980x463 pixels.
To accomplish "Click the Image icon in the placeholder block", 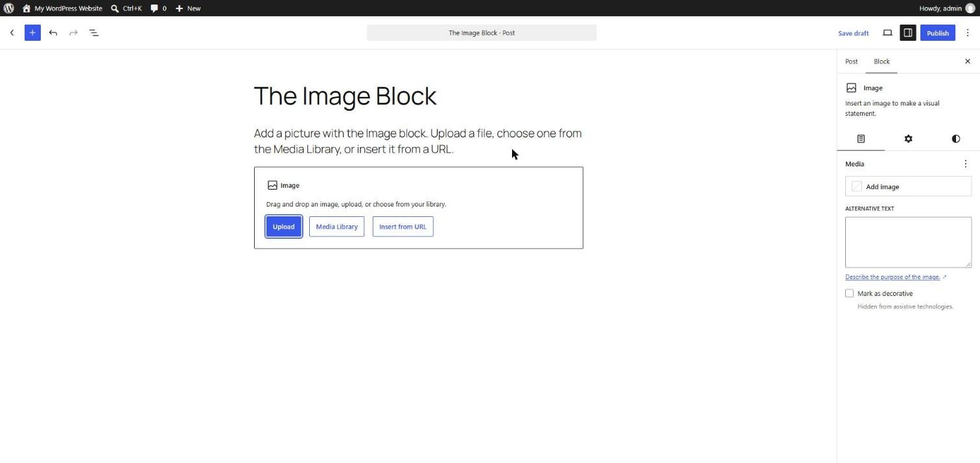I will point(272,185).
